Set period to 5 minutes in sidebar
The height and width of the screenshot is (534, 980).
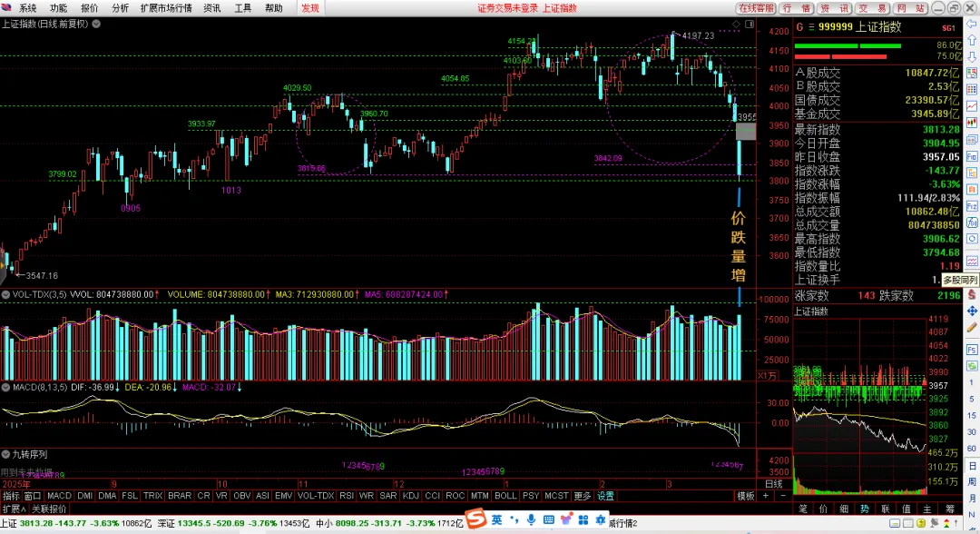coord(972,399)
